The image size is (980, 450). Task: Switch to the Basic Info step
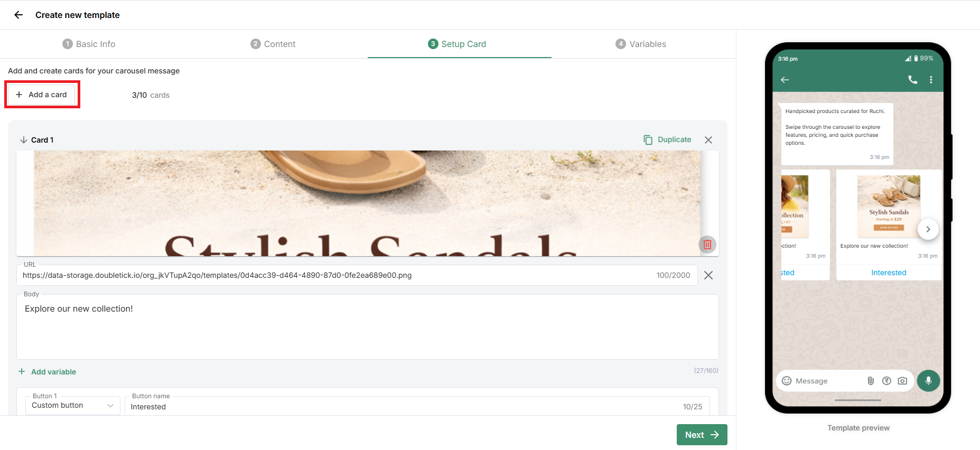(x=89, y=44)
